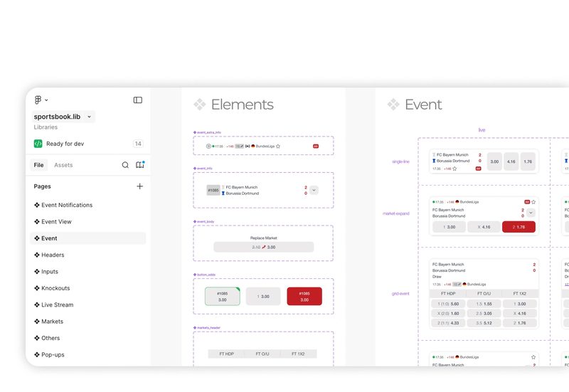The image size is (569, 392).
Task: Add a new page with plus icon
Action: 139,186
